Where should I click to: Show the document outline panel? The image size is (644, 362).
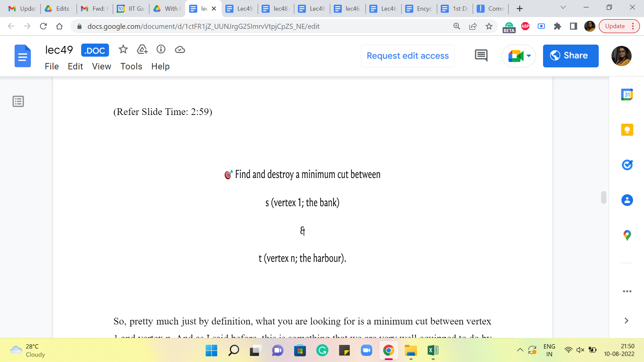(x=18, y=101)
